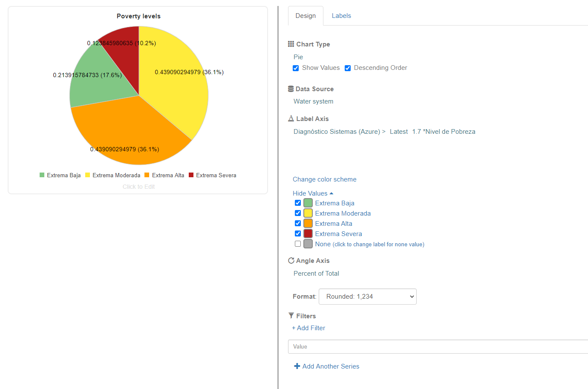588x389 pixels.
Task: Click the Extrema Baja green legend marker
Action: coord(42,175)
